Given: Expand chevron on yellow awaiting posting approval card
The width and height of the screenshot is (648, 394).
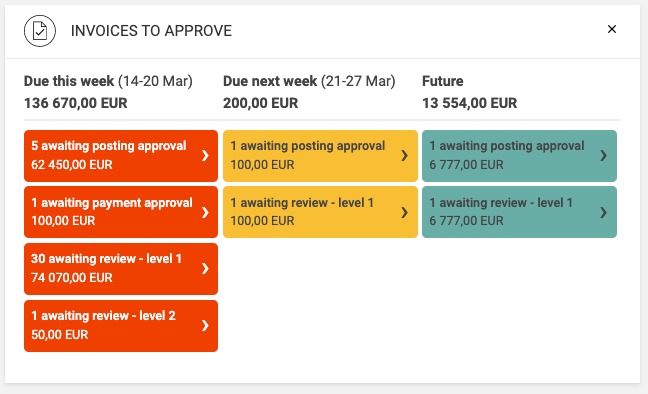Looking at the screenshot, I should (405, 155).
